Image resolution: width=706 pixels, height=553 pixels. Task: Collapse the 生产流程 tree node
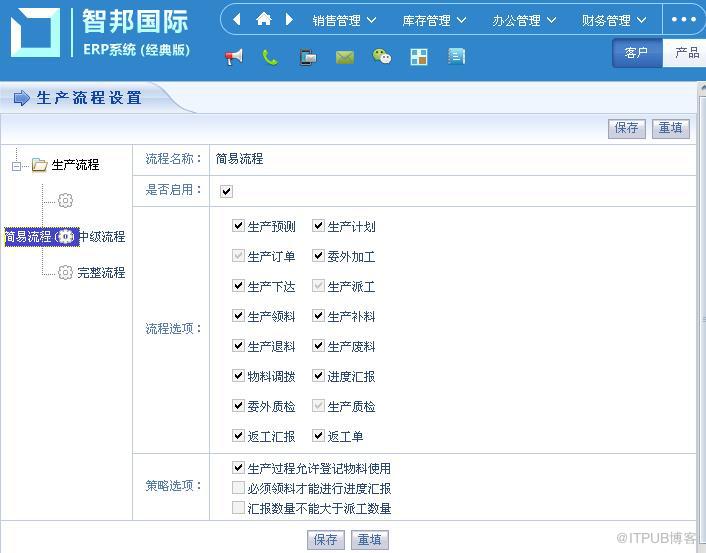[17, 166]
